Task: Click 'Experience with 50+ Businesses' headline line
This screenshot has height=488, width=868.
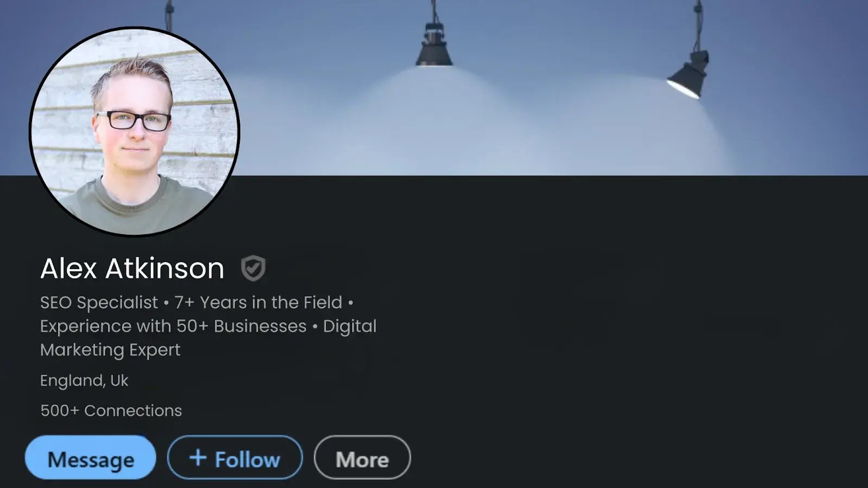Action: click(x=174, y=326)
